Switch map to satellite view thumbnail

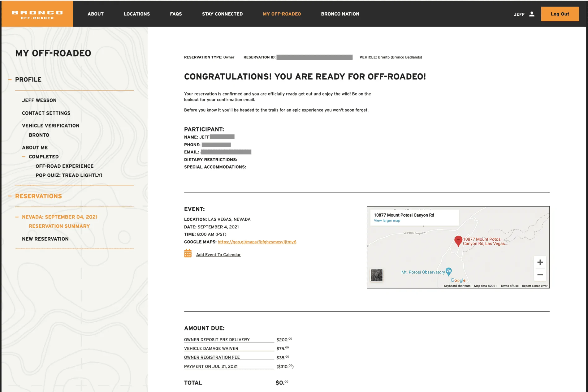[377, 275]
